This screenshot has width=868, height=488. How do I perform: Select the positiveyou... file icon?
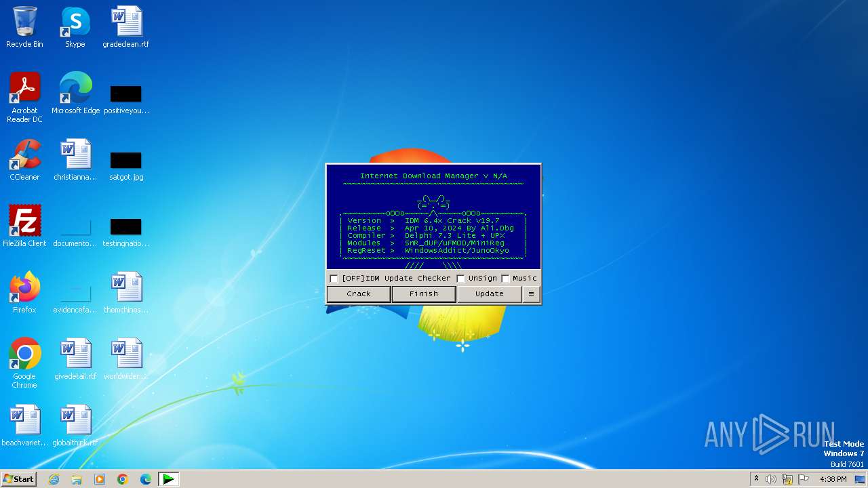pos(126,98)
